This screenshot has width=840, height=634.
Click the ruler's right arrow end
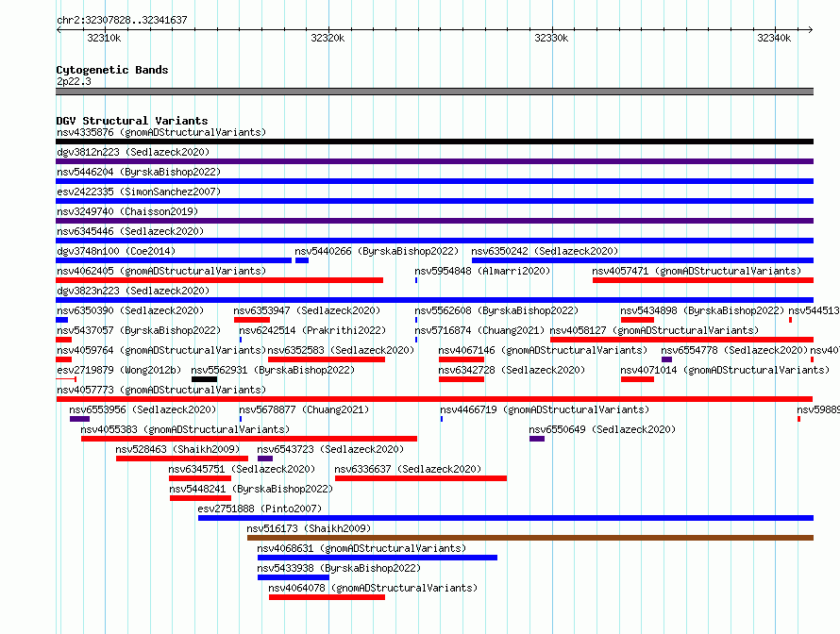pyautogui.click(x=811, y=29)
